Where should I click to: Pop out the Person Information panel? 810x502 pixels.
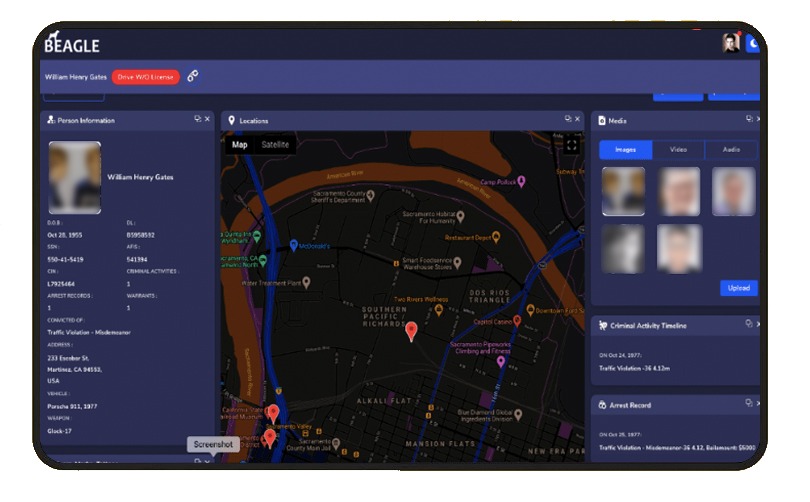pos(197,119)
